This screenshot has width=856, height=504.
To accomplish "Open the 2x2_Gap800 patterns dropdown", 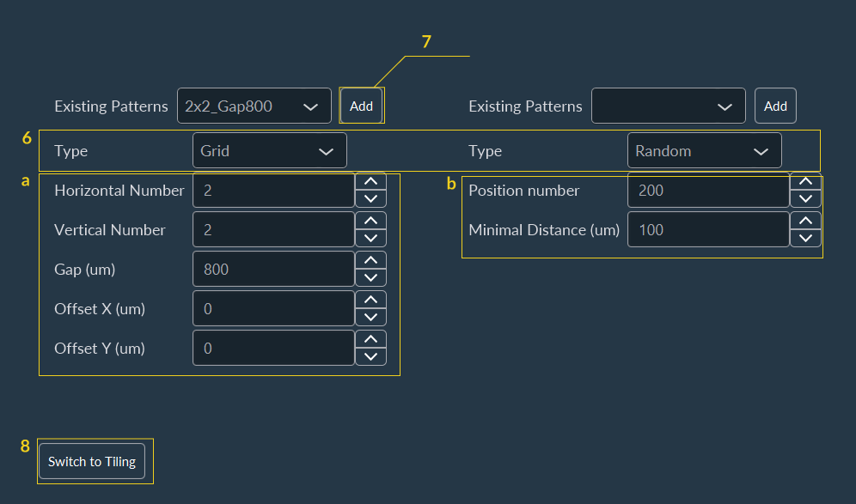I will click(254, 106).
